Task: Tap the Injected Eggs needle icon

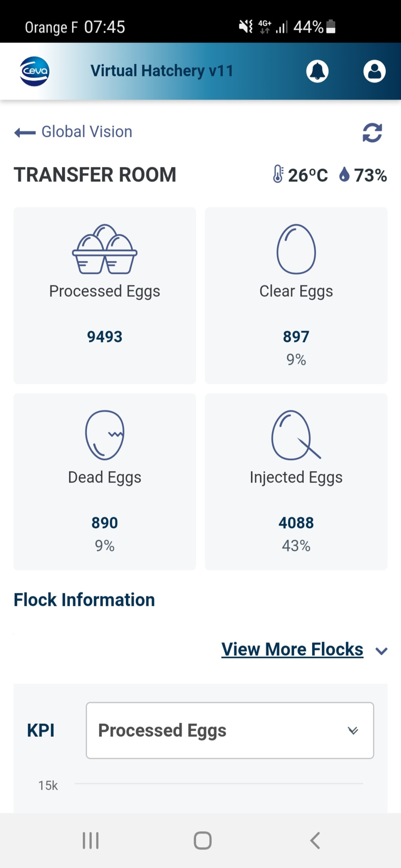Action: click(x=296, y=435)
